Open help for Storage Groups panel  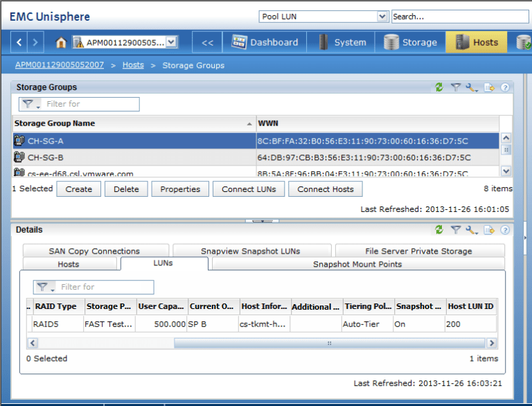coord(505,87)
